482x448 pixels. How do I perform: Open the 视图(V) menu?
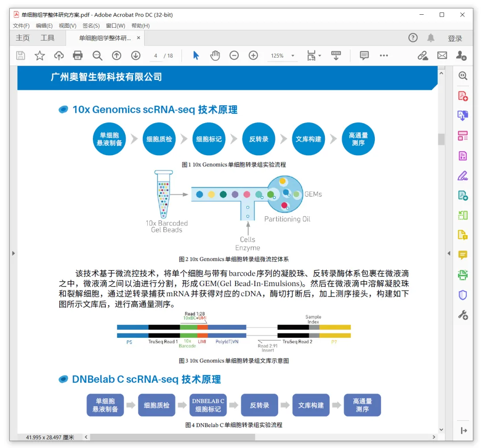tap(67, 26)
